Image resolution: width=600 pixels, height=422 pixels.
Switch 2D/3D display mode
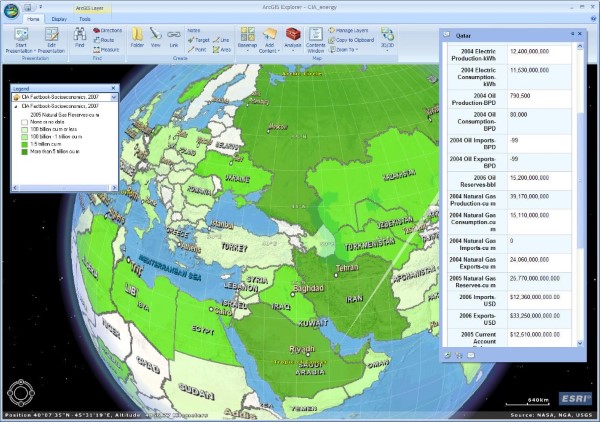387,39
